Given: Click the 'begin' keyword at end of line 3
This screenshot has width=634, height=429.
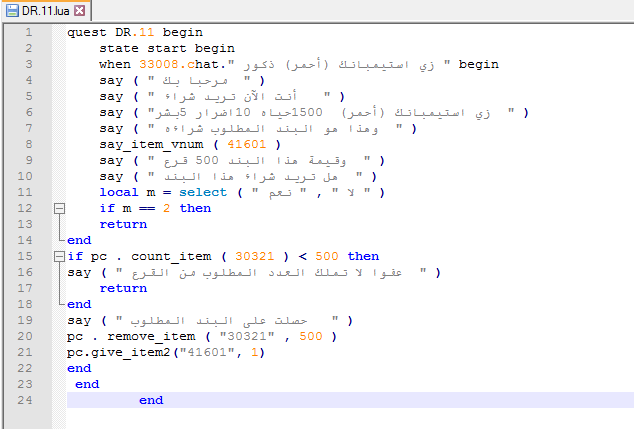Looking at the screenshot, I should pos(479,65).
